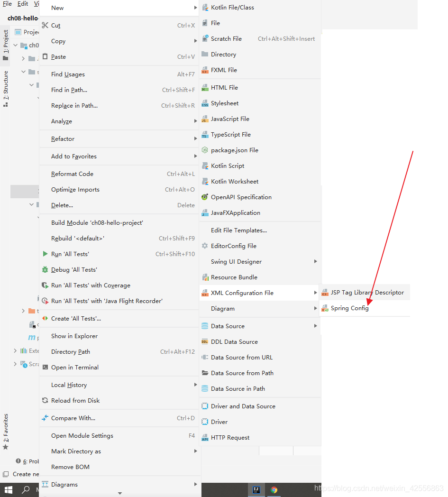Select Build Module 'ch08-hello-project'
This screenshot has height=497, width=448.
pyautogui.click(x=119, y=222)
